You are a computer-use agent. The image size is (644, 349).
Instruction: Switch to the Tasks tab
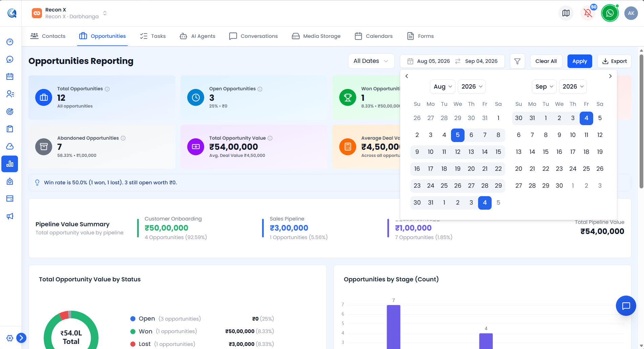point(153,36)
